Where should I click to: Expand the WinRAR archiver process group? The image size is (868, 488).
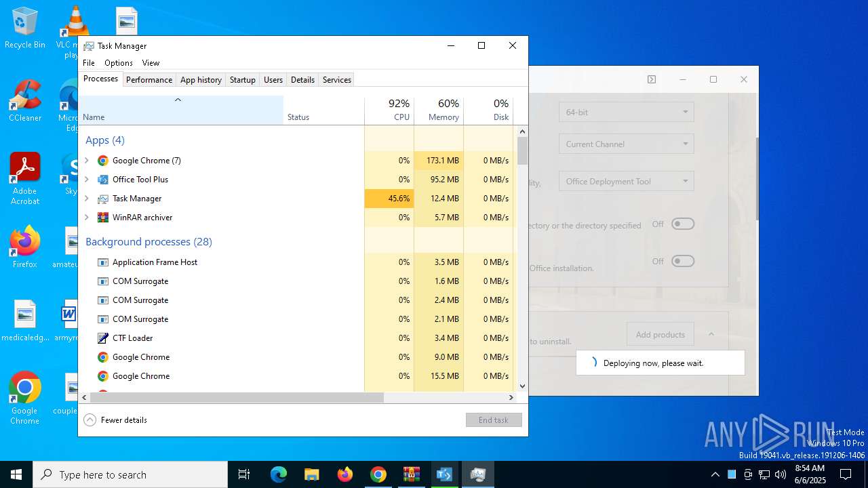pyautogui.click(x=87, y=218)
